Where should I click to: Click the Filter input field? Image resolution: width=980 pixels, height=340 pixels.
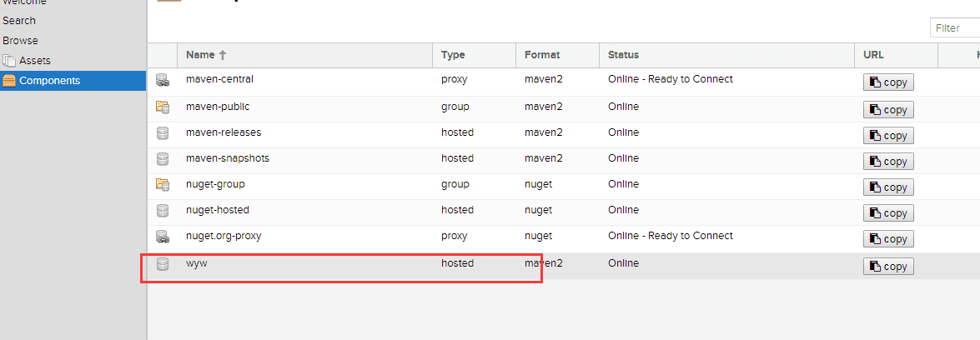[955, 28]
